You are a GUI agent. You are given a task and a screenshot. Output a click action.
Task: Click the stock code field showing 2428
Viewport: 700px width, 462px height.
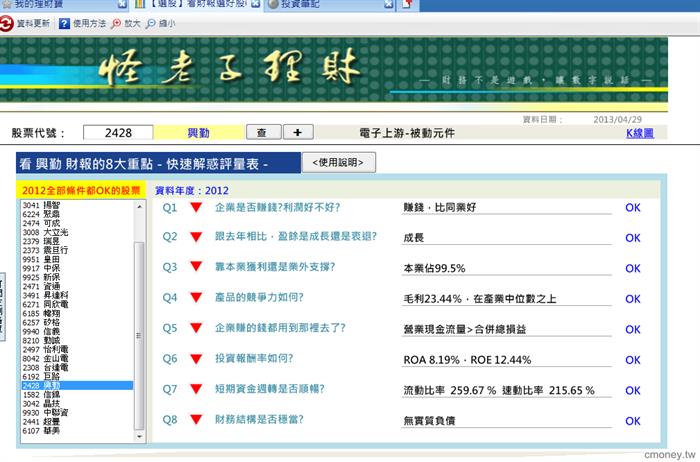click(x=118, y=133)
